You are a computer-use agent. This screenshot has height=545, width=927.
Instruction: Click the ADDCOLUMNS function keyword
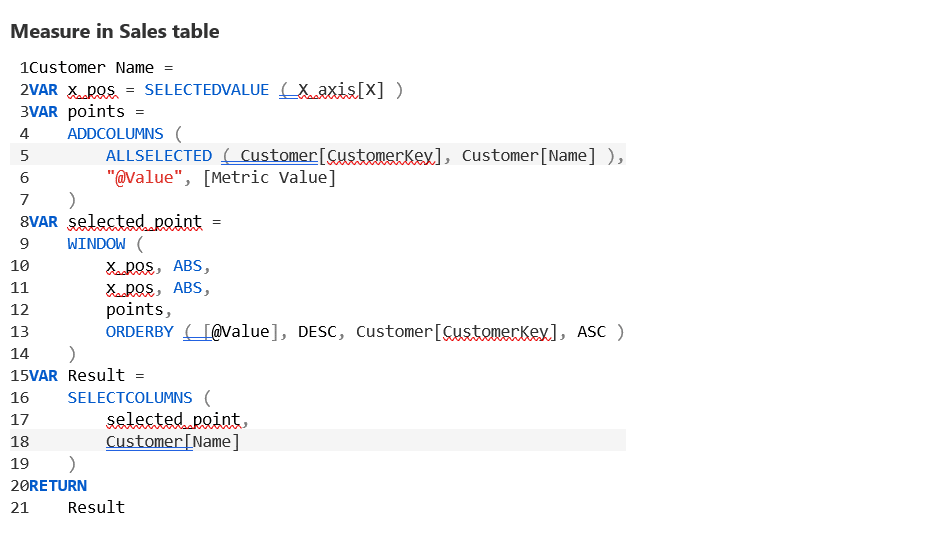pyautogui.click(x=115, y=134)
